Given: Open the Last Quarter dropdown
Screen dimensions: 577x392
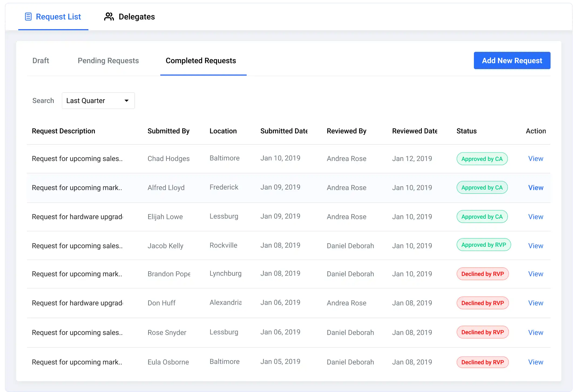Looking at the screenshot, I should coord(98,101).
